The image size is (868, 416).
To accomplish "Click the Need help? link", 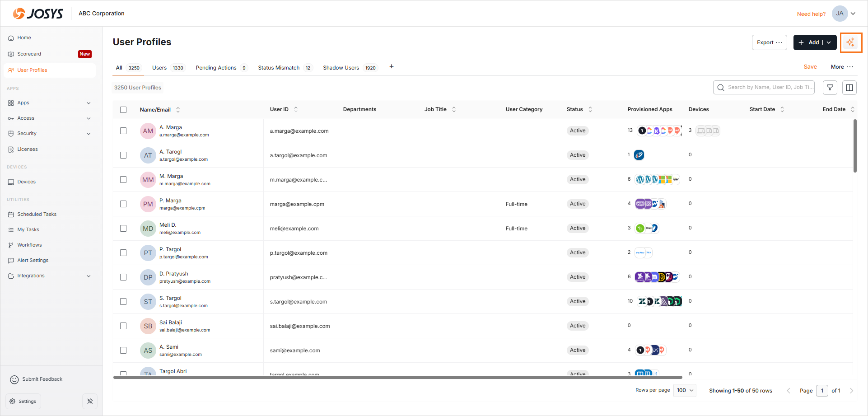I will [811, 14].
